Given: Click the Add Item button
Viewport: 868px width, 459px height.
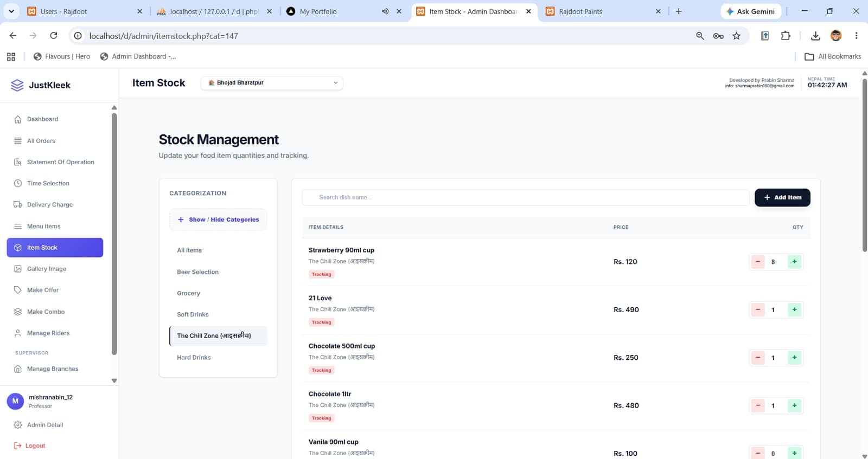Looking at the screenshot, I should [x=782, y=197].
